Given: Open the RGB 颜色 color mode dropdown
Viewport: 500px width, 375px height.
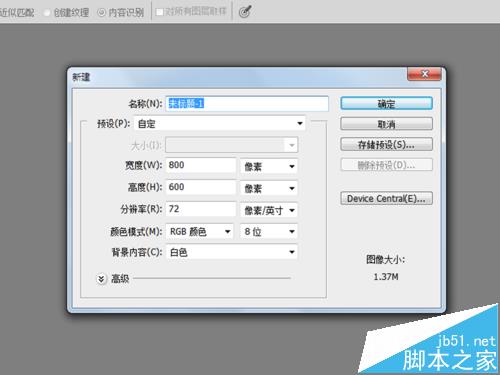Looking at the screenshot, I should point(199,231).
